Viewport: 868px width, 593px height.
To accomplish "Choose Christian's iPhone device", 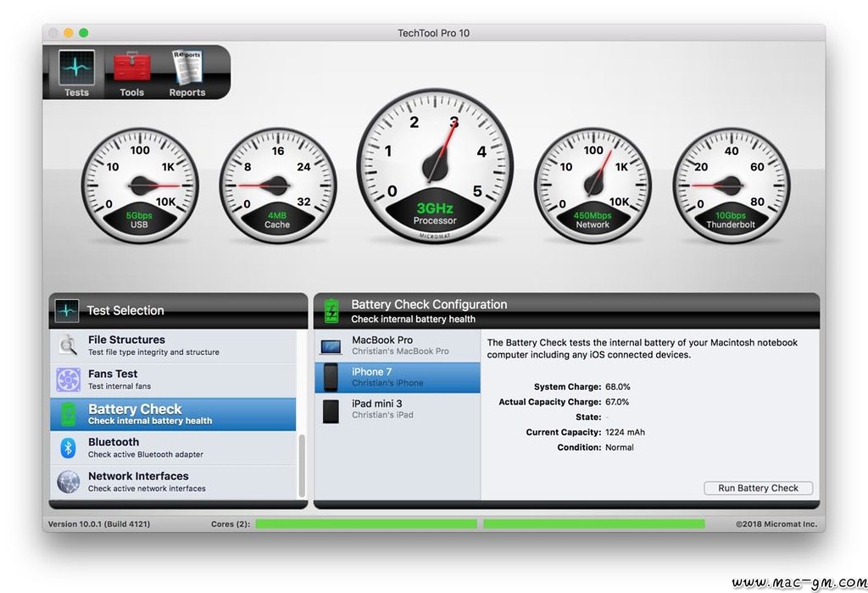I will click(x=398, y=378).
